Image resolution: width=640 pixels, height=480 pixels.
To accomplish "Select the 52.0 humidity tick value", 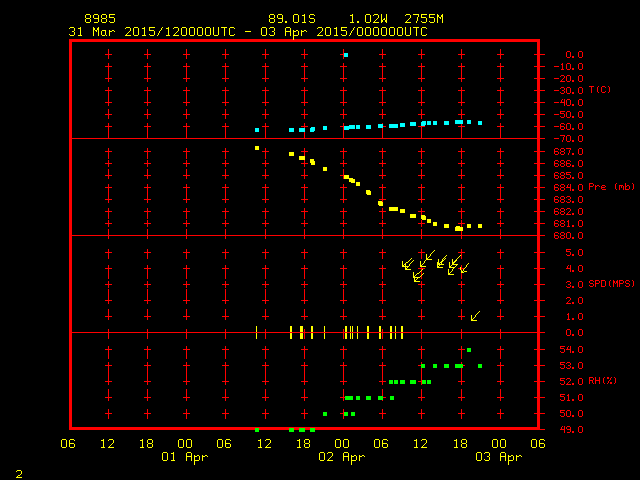I will point(571,382).
